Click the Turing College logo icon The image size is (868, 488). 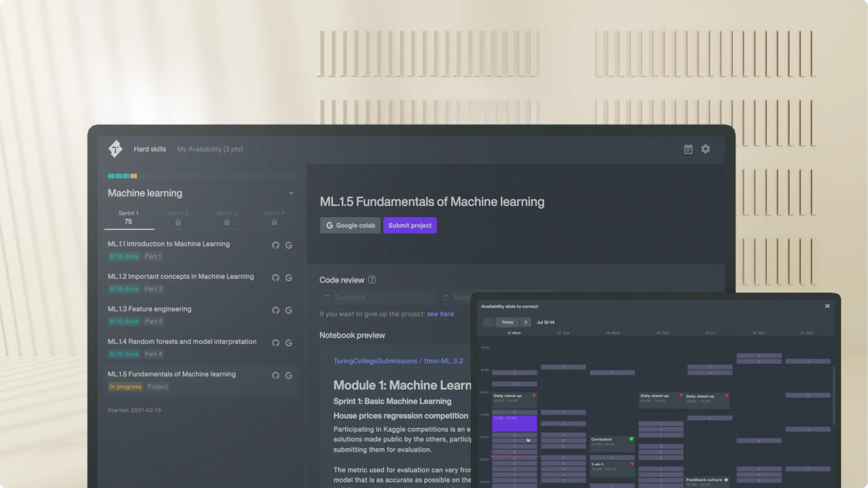coord(115,149)
